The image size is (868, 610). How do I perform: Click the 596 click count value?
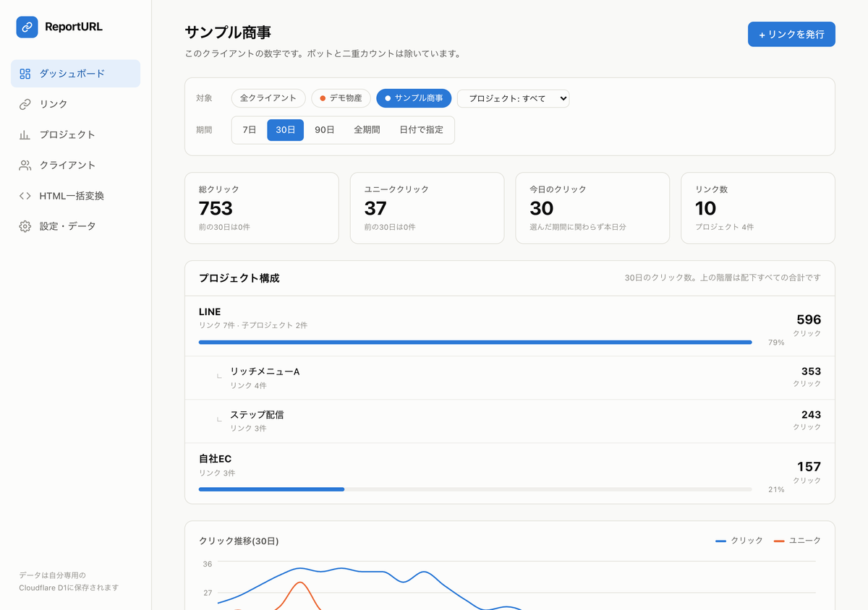pos(809,319)
